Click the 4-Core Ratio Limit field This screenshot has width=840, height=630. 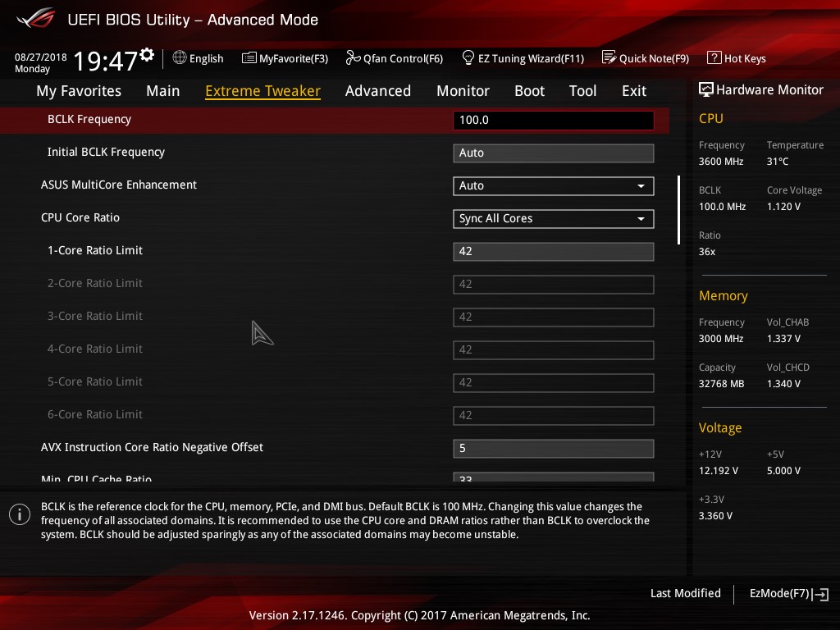coord(554,349)
